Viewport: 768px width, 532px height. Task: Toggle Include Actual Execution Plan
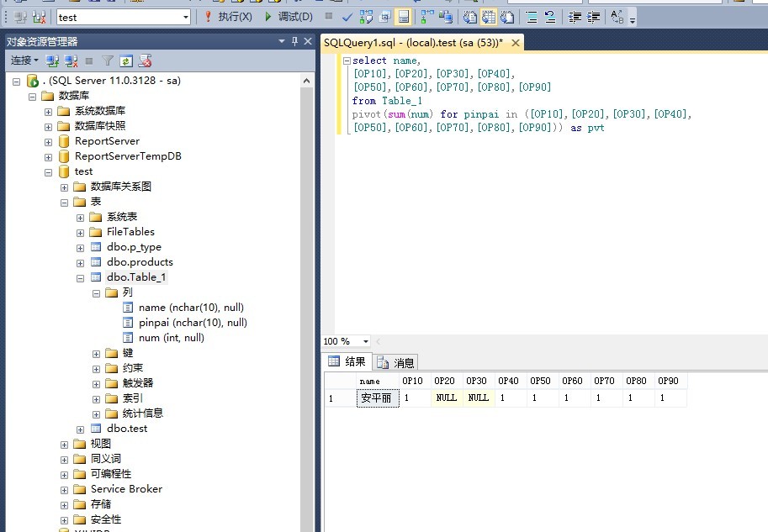pos(427,17)
